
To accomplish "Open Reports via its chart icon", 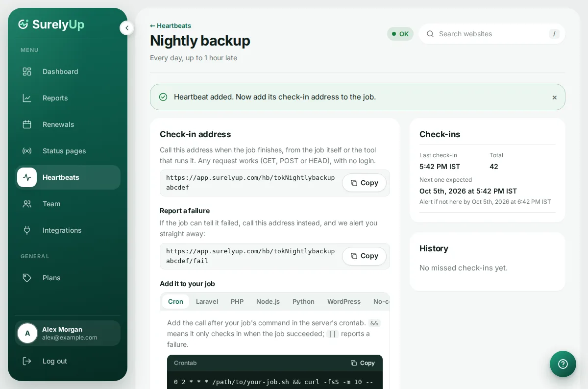I will click(x=27, y=98).
